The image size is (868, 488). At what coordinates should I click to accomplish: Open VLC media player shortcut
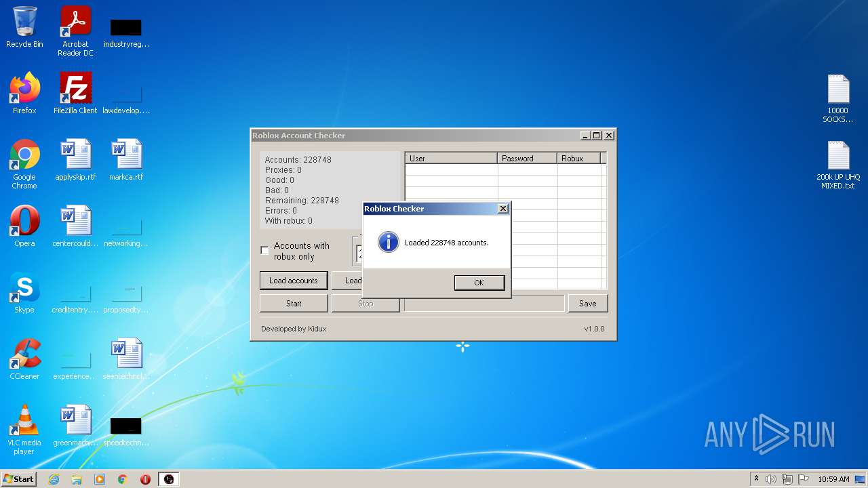[x=24, y=430]
